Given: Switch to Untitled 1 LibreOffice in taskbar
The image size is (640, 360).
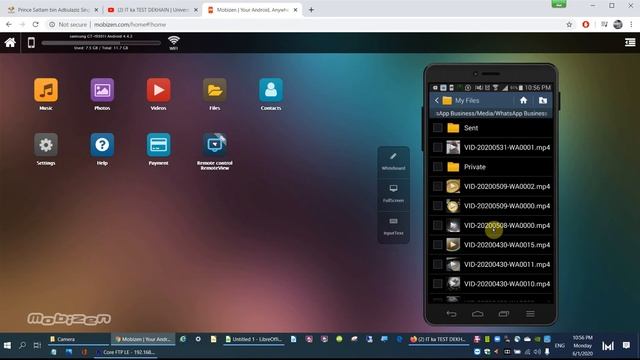Looking at the screenshot, I should [254, 339].
